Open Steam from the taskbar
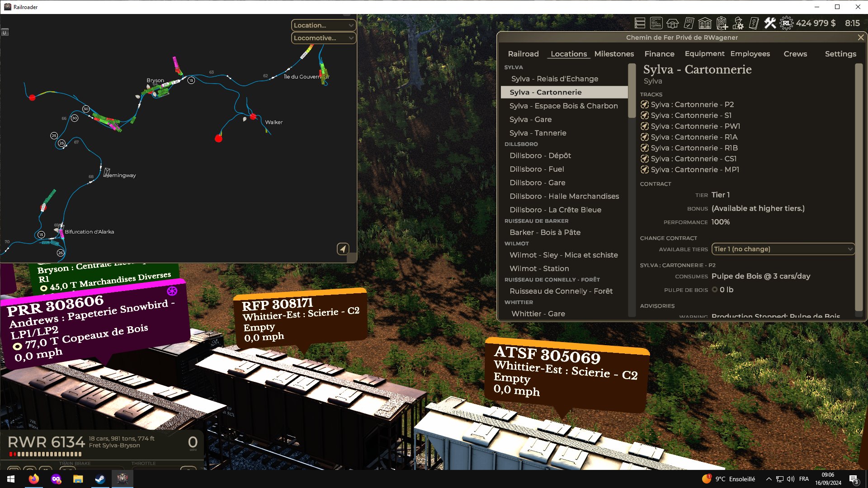This screenshot has height=488, width=868. pos(100,479)
